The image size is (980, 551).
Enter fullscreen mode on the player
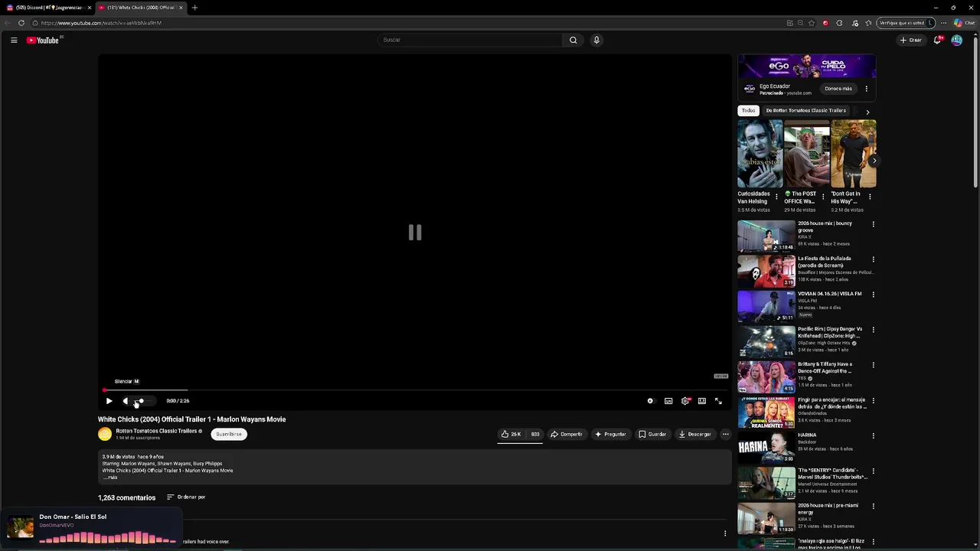click(x=718, y=401)
